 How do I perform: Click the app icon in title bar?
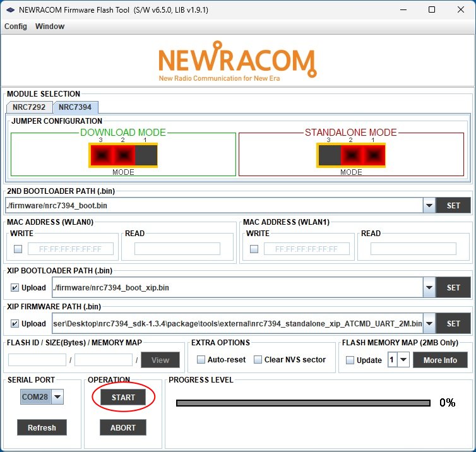point(10,10)
